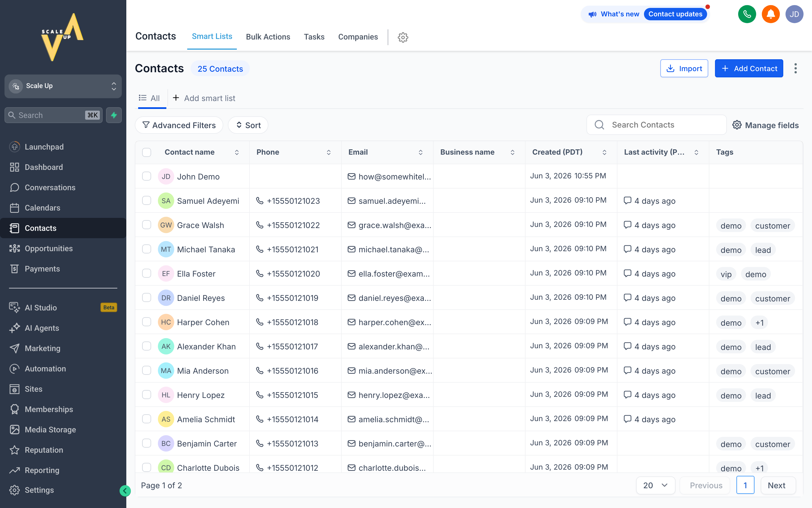812x508 pixels.
Task: Check the Michael Tanaka row checkbox
Action: (147, 249)
